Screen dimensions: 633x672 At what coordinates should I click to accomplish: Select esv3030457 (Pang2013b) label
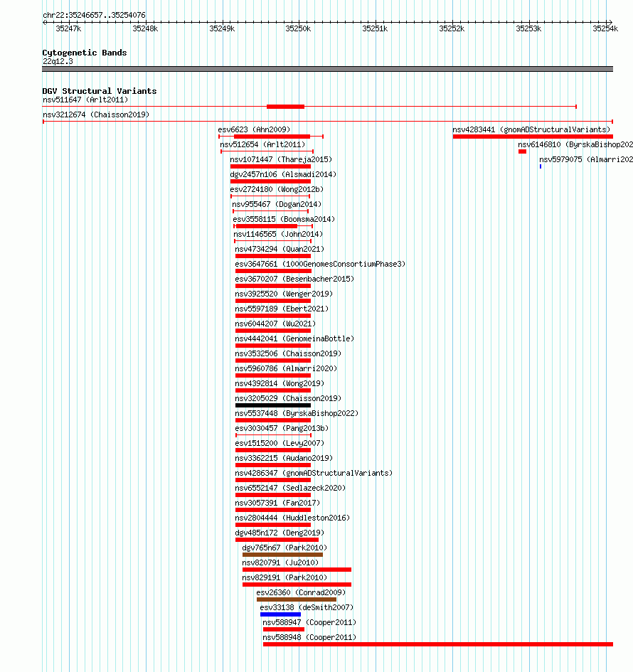click(282, 428)
